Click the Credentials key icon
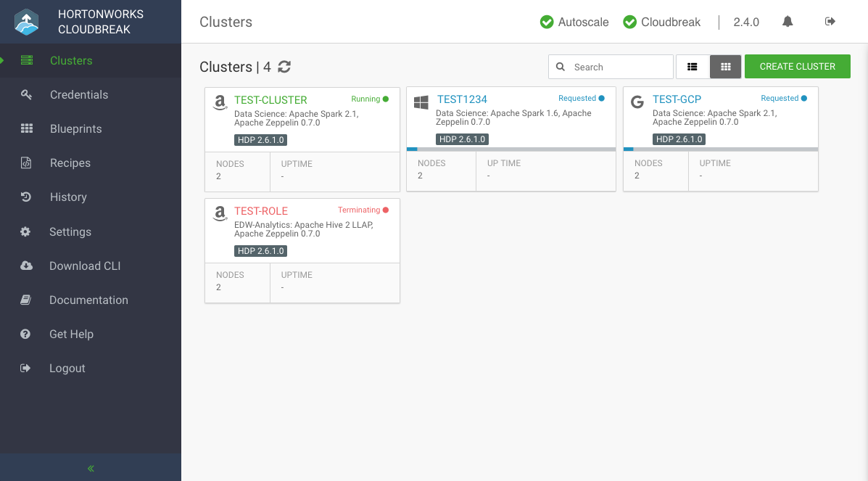 tap(26, 95)
